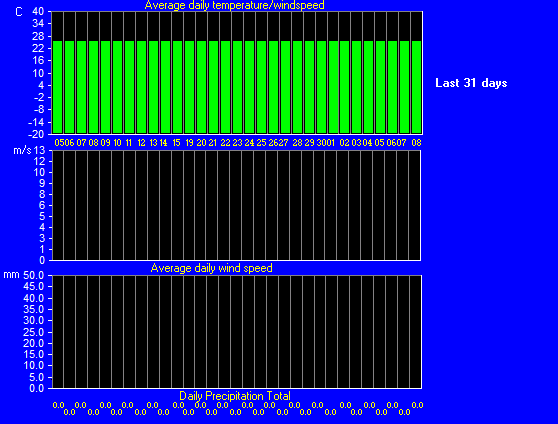Click the date label 24 under temperature chart
The height and width of the screenshot is (424, 558).
pos(249,143)
